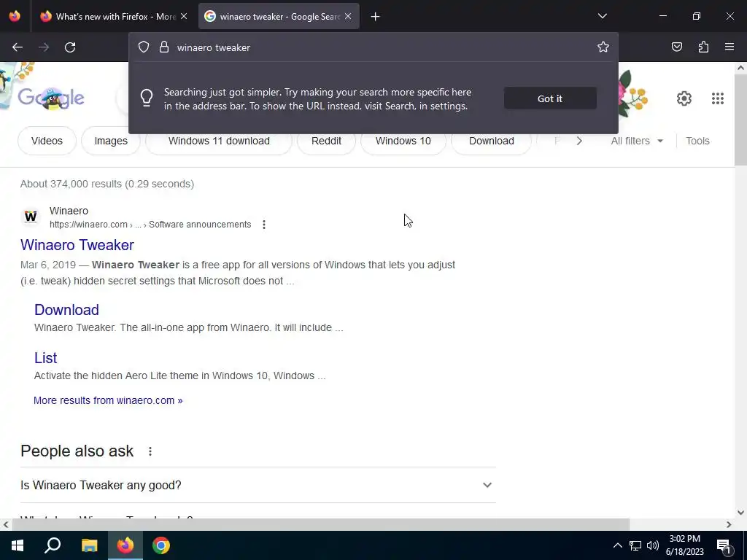Click scroll right arrow on horizontal scrollbar

[x=729, y=525]
